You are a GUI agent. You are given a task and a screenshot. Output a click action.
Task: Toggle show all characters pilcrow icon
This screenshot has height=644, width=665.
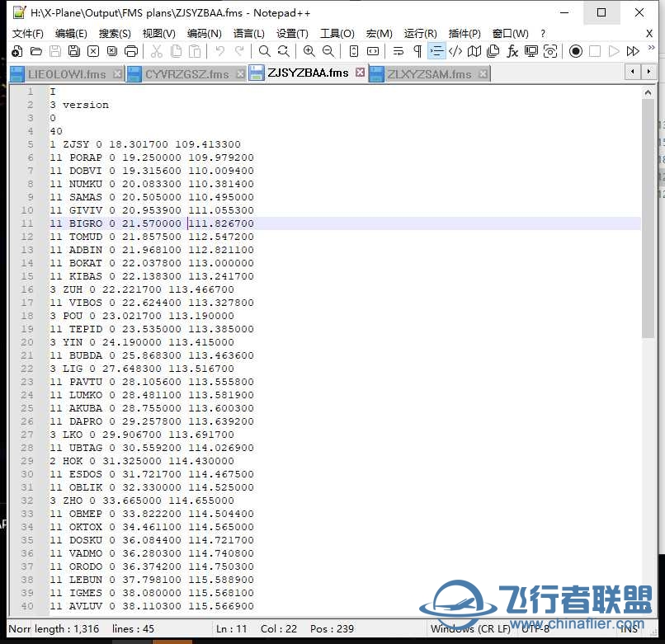[417, 51]
